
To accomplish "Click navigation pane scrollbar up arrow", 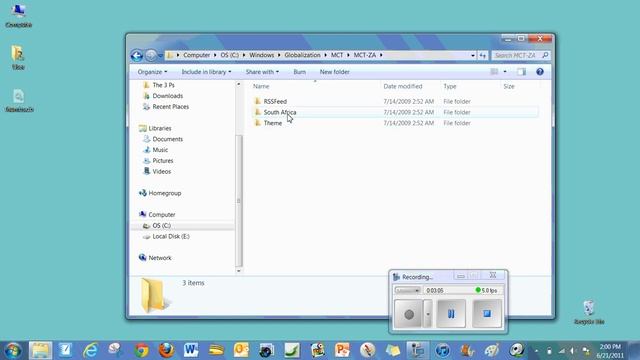I will [x=239, y=84].
